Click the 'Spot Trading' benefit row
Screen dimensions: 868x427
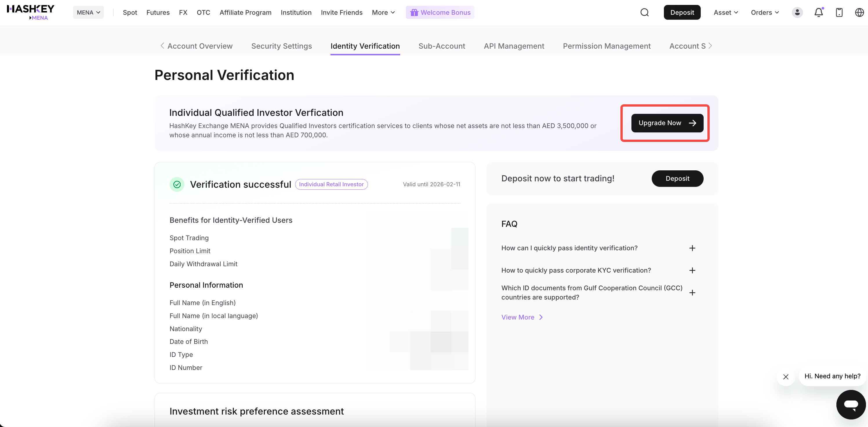(x=189, y=238)
